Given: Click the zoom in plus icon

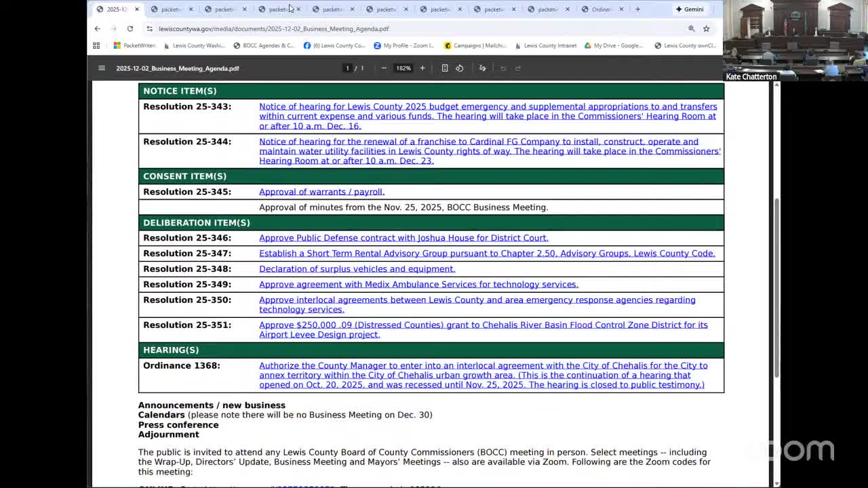Looking at the screenshot, I should 422,68.
